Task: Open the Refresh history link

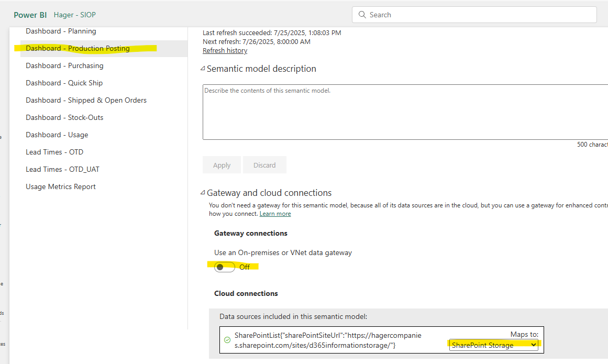Action: [225, 51]
